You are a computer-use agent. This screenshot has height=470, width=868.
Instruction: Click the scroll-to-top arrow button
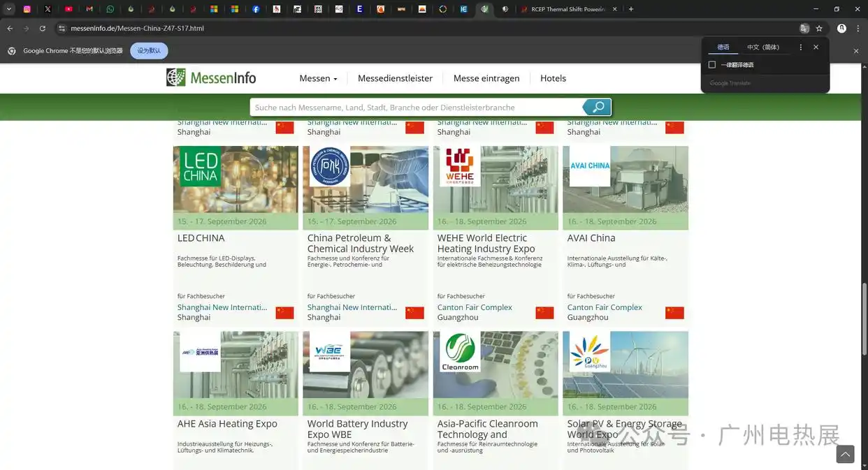(845, 454)
